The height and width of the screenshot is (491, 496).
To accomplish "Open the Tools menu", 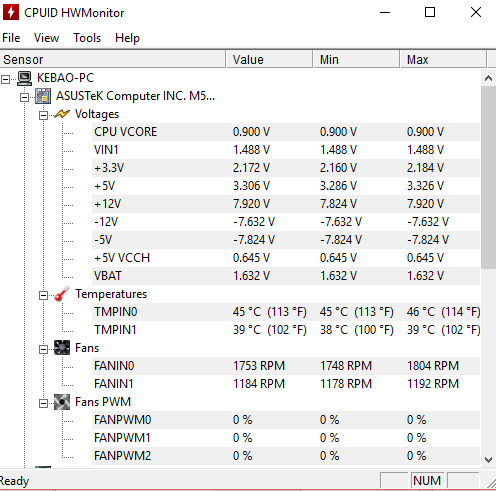I will click(87, 38).
